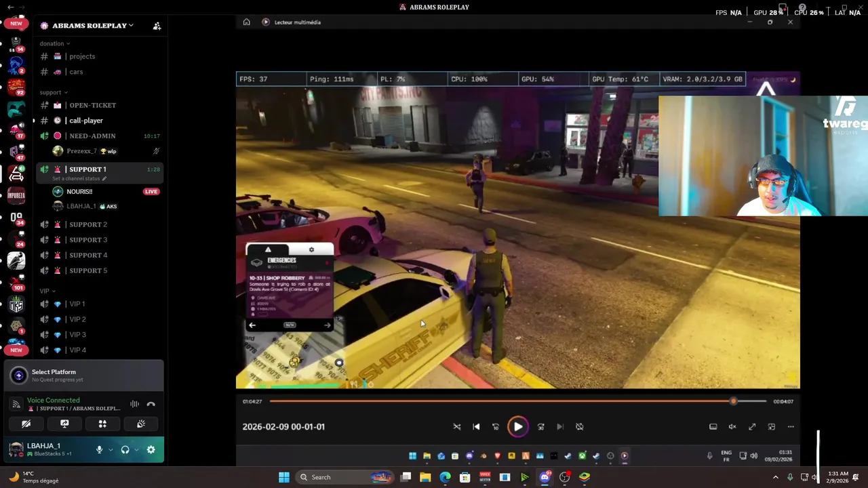Click user Prezexx_7 in NEED-ADMIN
The width and height of the screenshot is (868, 488).
(x=107, y=151)
